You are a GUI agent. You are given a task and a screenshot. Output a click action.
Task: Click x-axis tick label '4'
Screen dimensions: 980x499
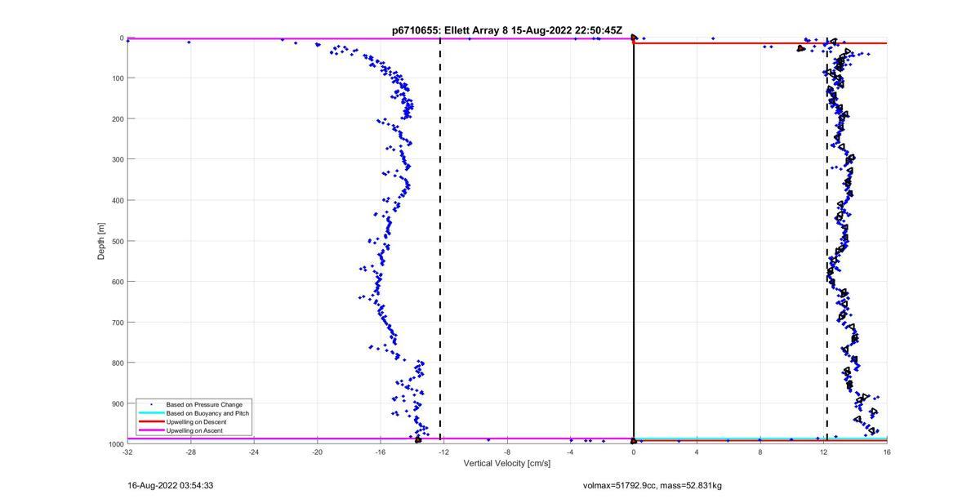697,452
